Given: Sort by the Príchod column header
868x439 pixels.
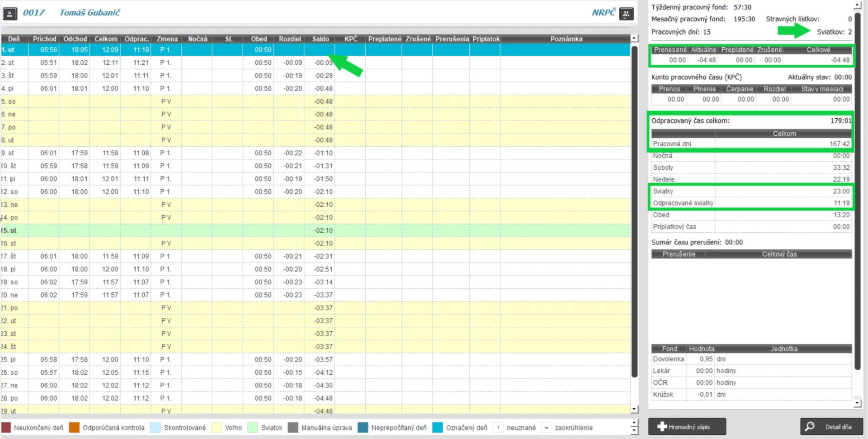Looking at the screenshot, I should [x=44, y=39].
